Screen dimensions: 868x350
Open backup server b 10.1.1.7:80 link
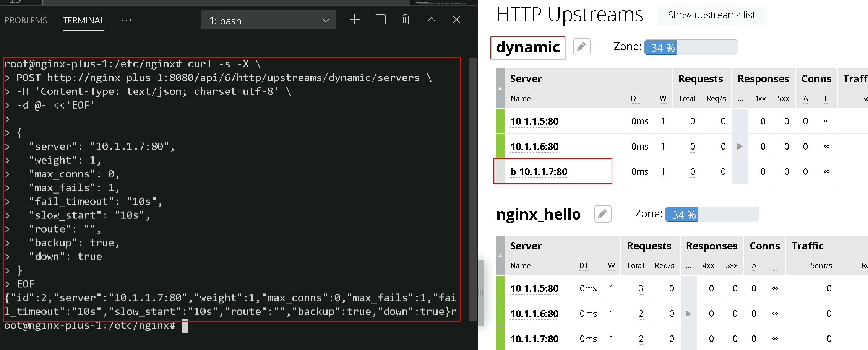539,172
